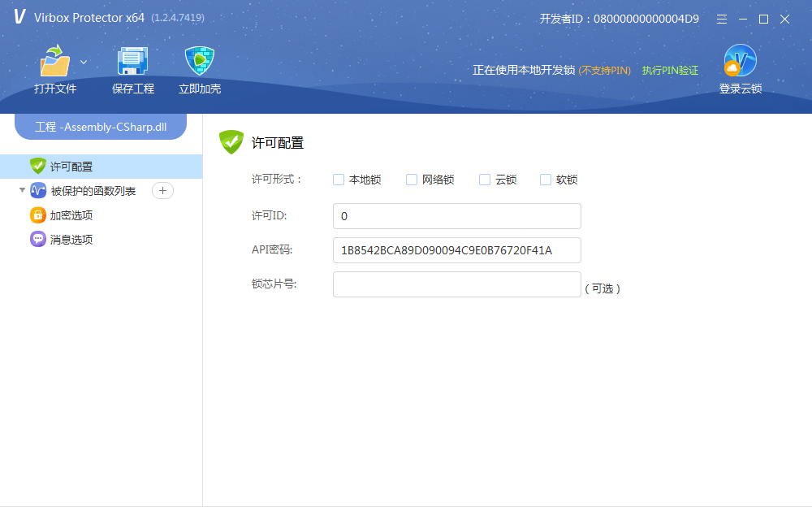Image resolution: width=812 pixels, height=507 pixels.
Task: Minimize the Virbox Protector window
Action: 743,19
